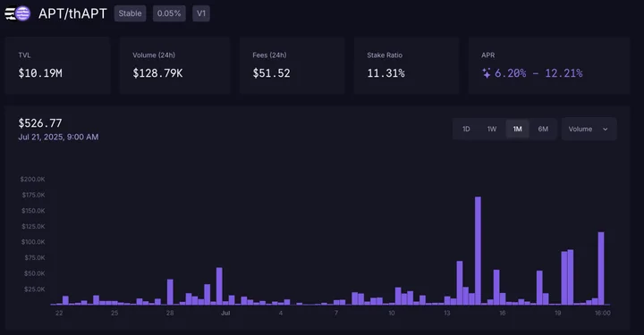Select the 1W time range
644x335 pixels.
[x=492, y=130]
